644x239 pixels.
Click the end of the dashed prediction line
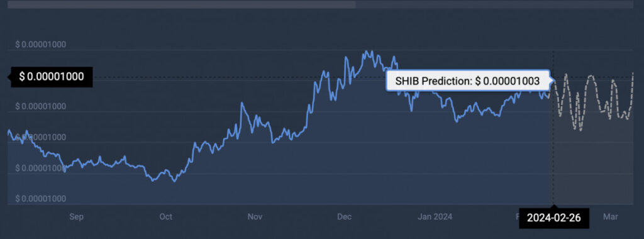pos(633,73)
